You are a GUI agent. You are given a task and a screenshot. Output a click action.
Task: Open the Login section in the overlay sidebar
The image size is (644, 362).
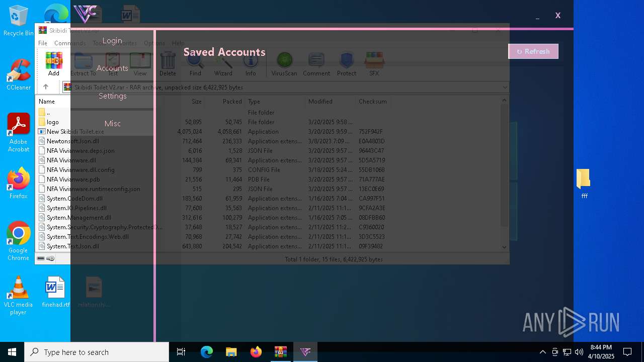112,41
